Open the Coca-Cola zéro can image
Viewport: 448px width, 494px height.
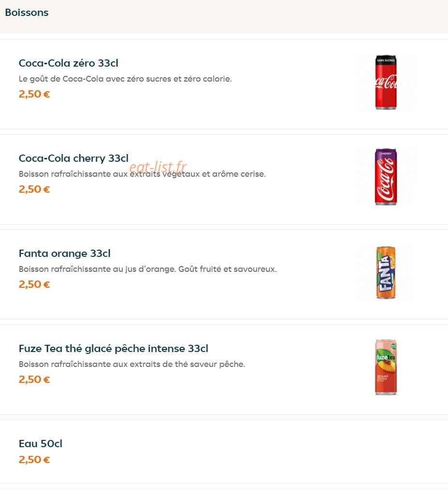[386, 83]
